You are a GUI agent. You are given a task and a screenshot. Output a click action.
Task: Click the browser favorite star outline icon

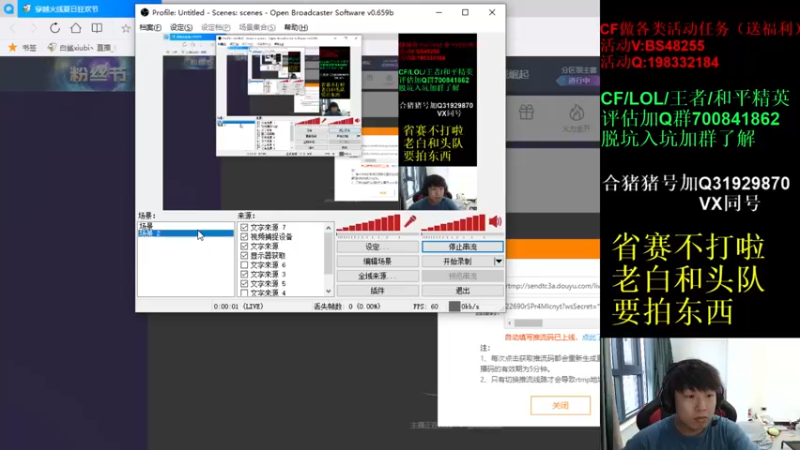coord(126,29)
